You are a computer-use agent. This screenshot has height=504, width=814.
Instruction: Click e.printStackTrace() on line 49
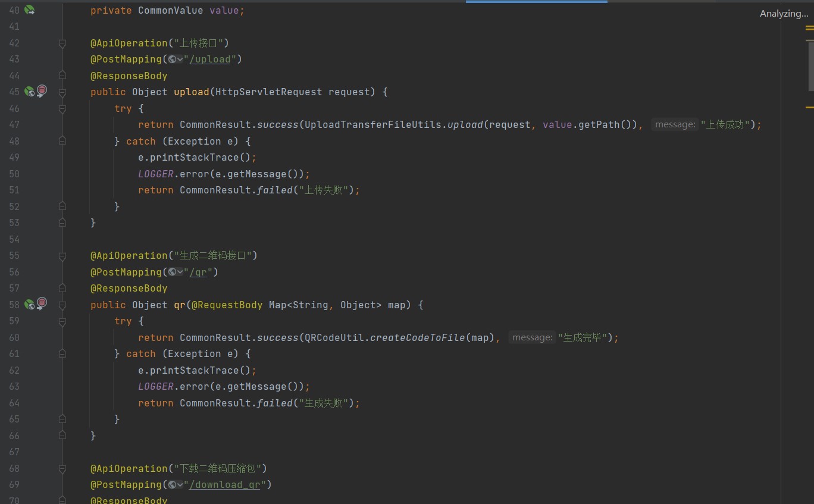195,157
